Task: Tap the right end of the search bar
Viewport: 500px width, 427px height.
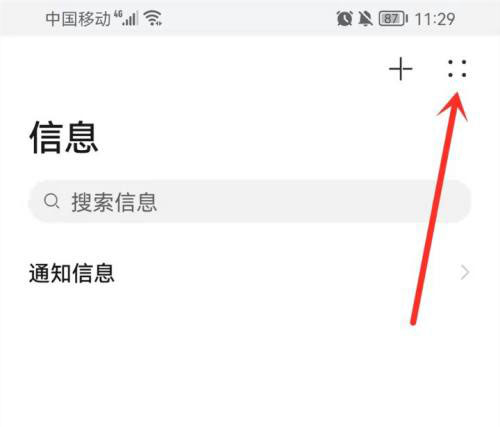Action: click(457, 201)
